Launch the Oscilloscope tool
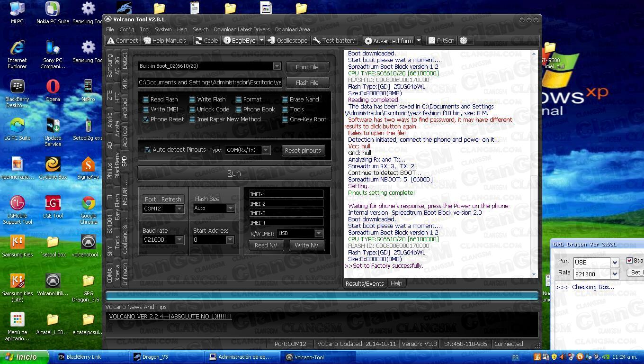This screenshot has width=644, height=364. coord(287,41)
